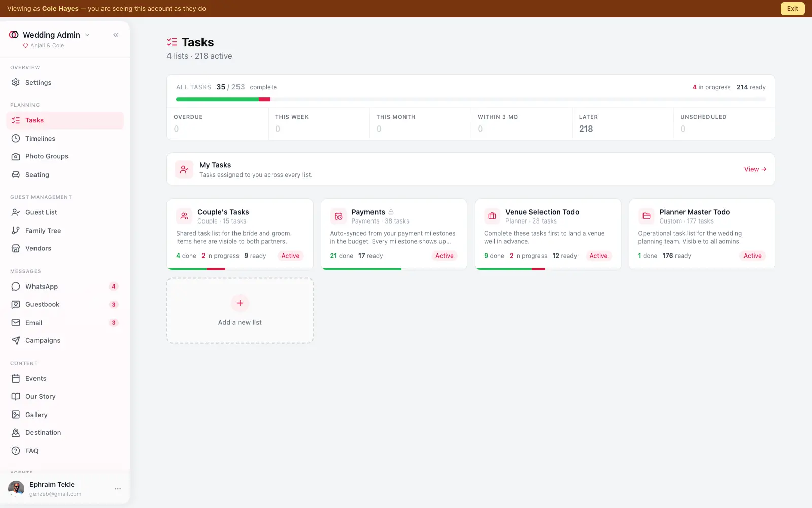
Task: Click the Overdue filter tile
Action: pyautogui.click(x=218, y=123)
